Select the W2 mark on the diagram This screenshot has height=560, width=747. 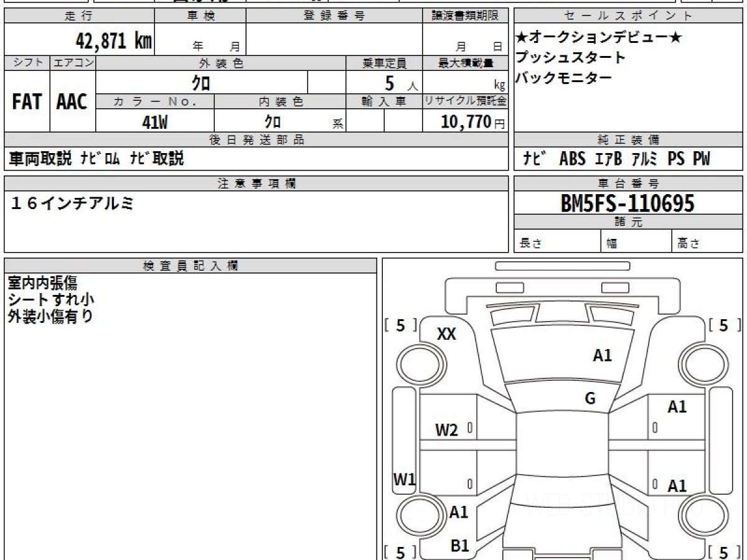(447, 430)
